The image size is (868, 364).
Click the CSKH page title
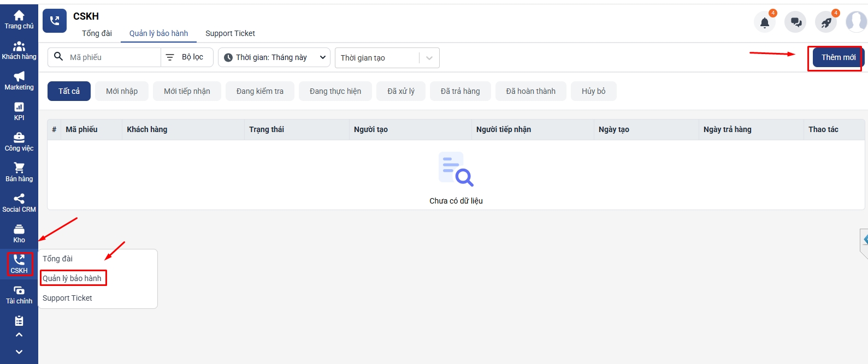coord(86,16)
